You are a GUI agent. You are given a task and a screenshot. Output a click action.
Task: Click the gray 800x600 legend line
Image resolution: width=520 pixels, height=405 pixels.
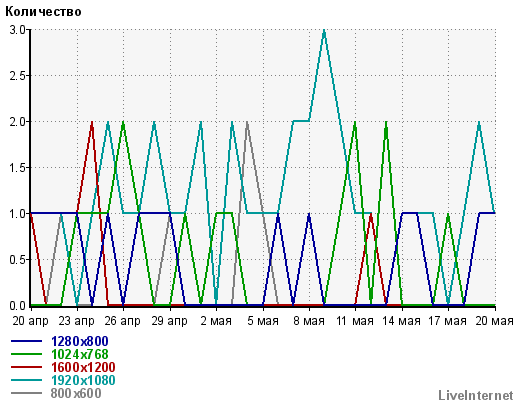click(26, 393)
